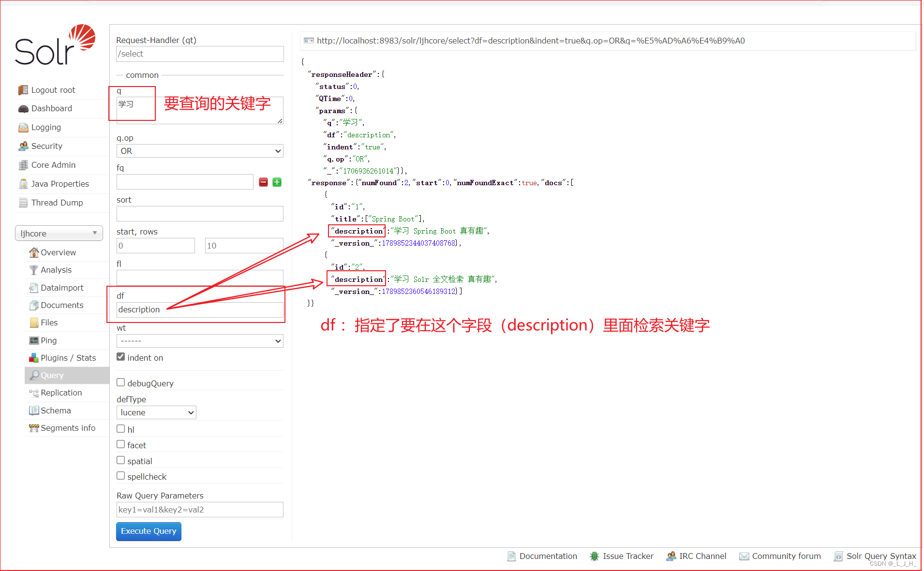This screenshot has width=924, height=571.
Task: Click the Dashboard gauge icon
Action: coord(23,109)
